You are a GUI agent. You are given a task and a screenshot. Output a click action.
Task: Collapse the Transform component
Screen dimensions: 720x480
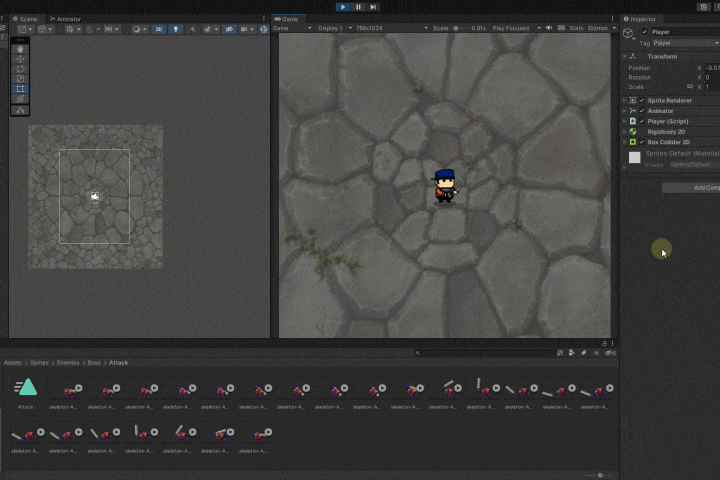[625, 56]
